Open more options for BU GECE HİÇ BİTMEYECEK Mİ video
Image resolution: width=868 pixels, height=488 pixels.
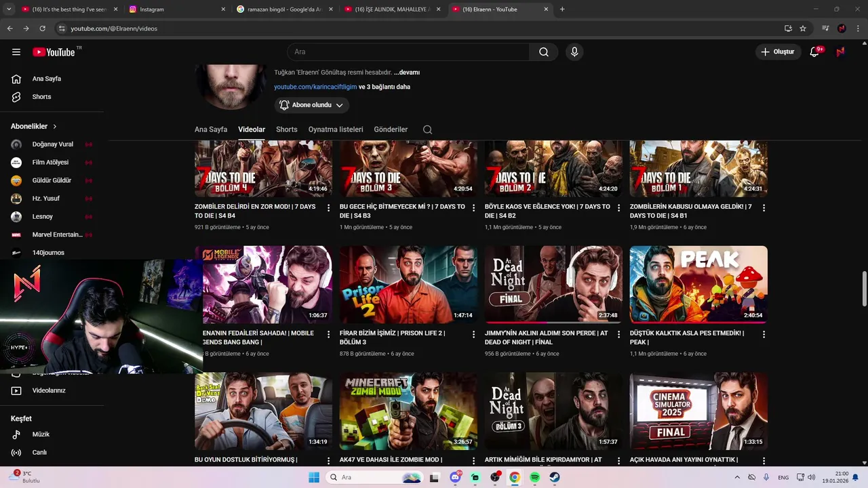pyautogui.click(x=474, y=208)
